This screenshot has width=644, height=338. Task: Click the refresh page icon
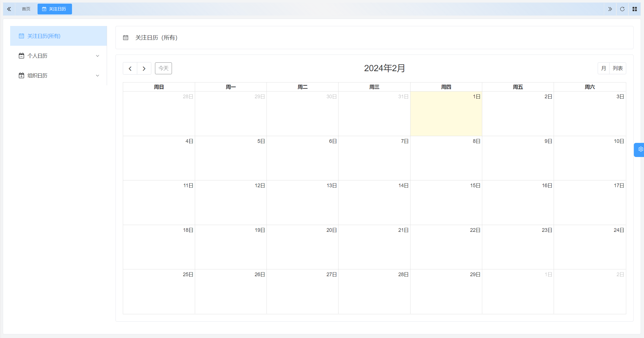622,9
